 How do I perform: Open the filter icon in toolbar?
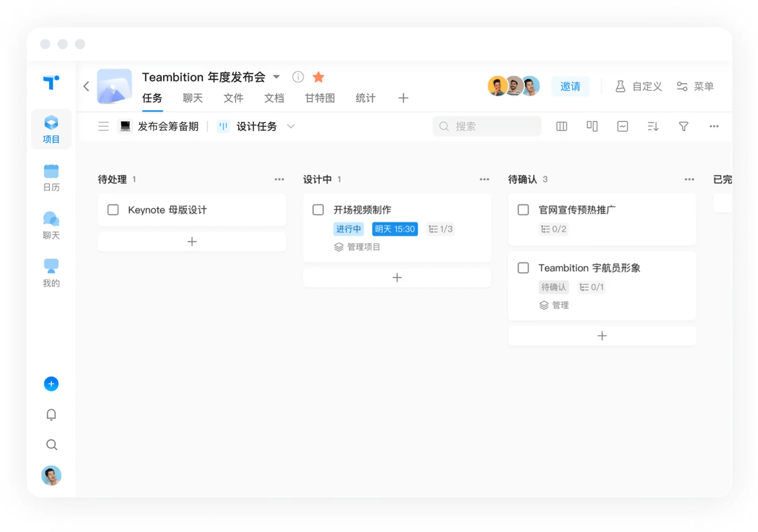pyautogui.click(x=683, y=126)
